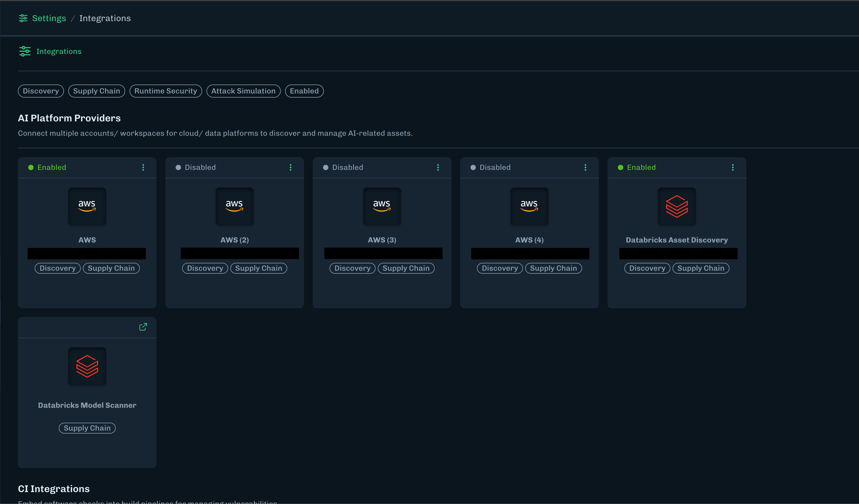
Task: Click the AWS logo on AWS (3) card
Action: tap(382, 206)
